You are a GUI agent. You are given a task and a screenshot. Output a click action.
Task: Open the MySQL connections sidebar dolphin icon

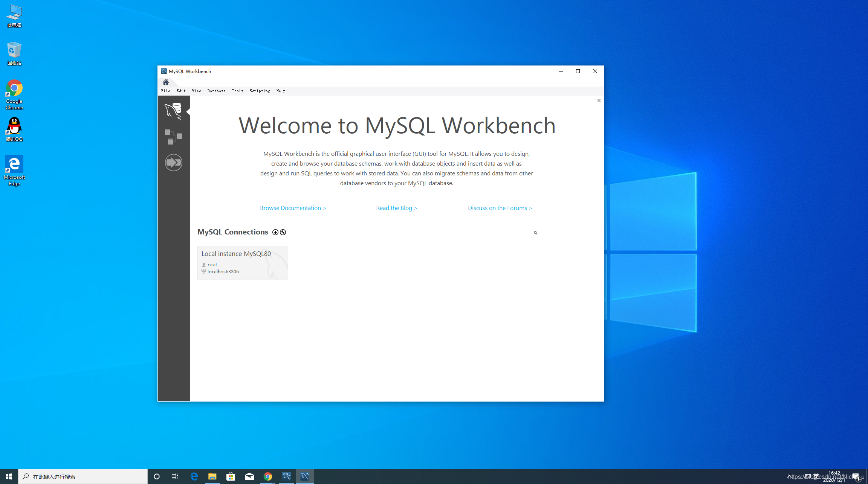pyautogui.click(x=173, y=111)
